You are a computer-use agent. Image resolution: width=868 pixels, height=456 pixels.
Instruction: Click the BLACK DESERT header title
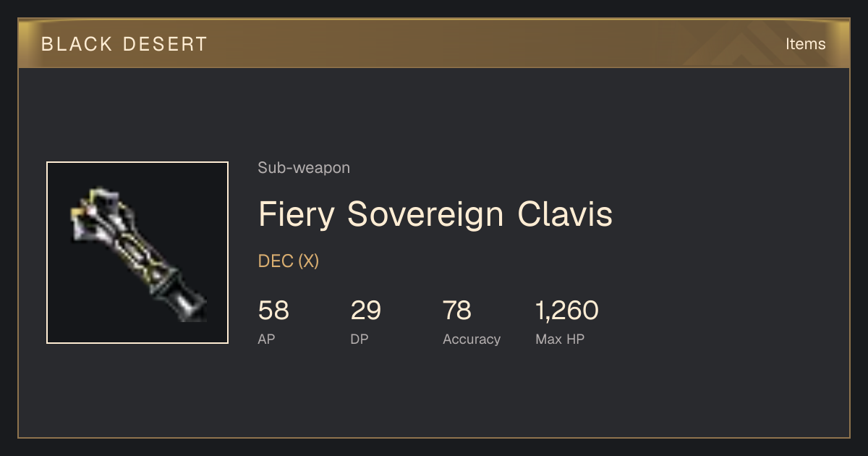point(124,44)
